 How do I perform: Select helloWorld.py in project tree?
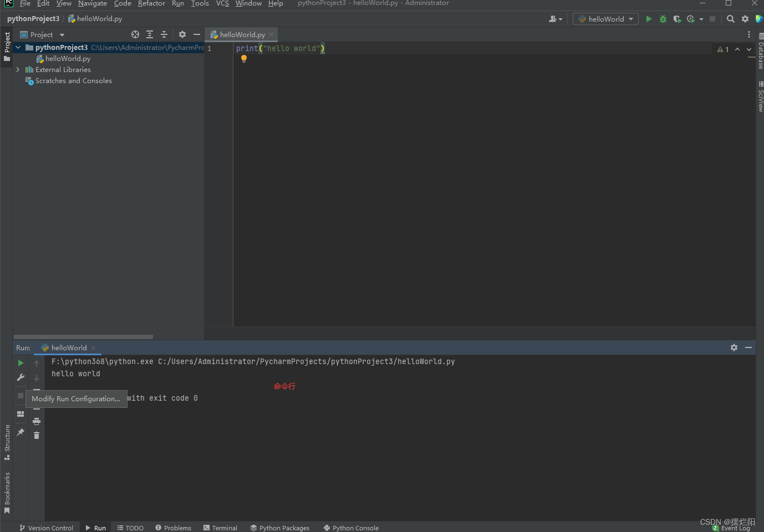68,59
